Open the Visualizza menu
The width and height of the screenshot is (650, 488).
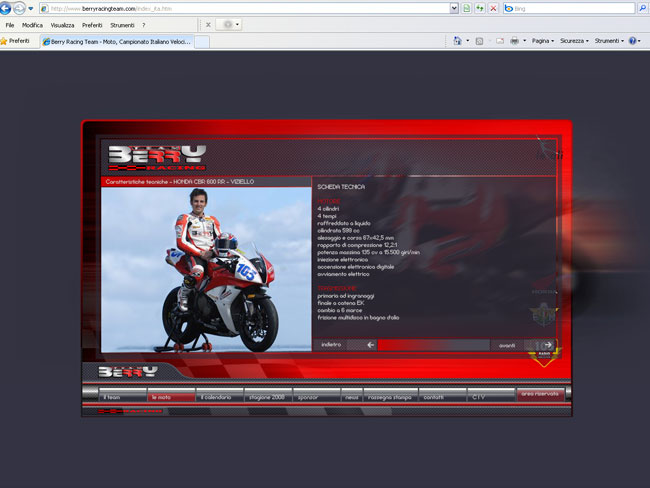(63, 25)
